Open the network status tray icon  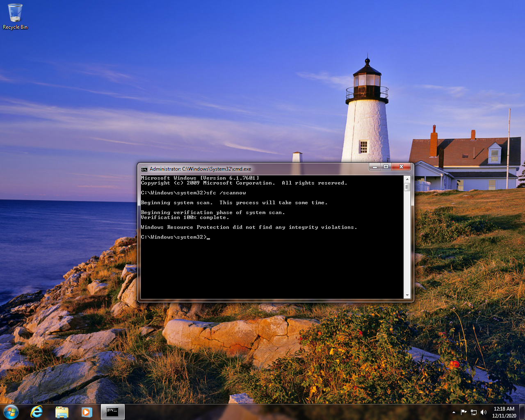tap(474, 412)
